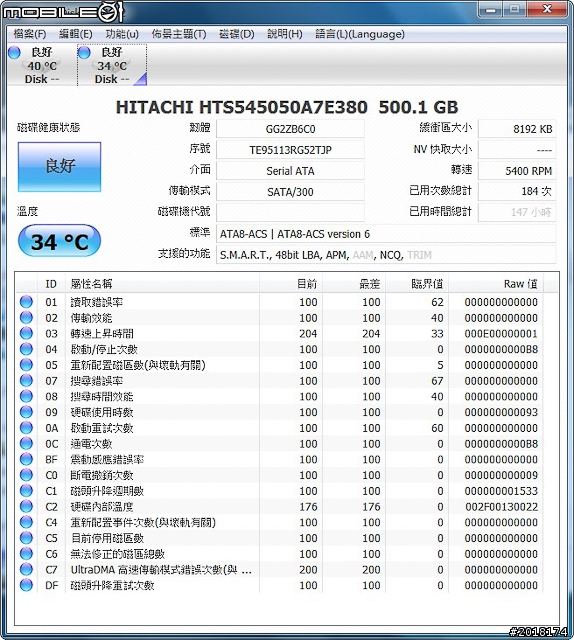Click the firmware field GG2ZB6C0
574x640 pixels.
[290, 129]
